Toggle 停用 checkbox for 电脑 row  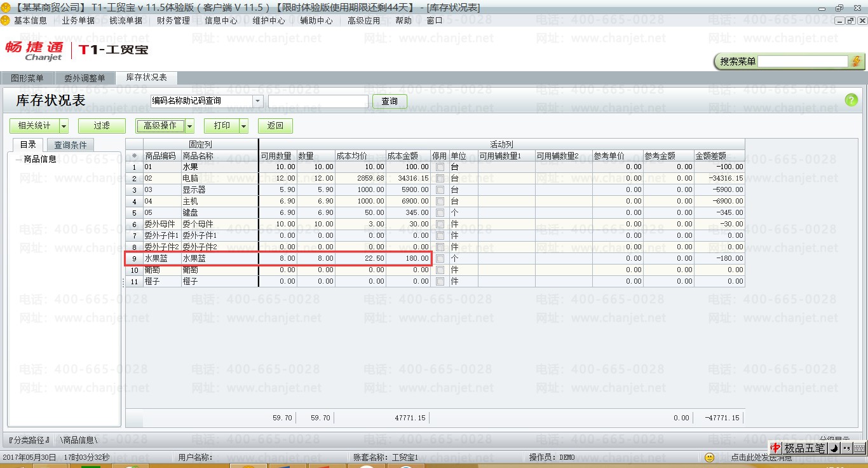click(440, 178)
